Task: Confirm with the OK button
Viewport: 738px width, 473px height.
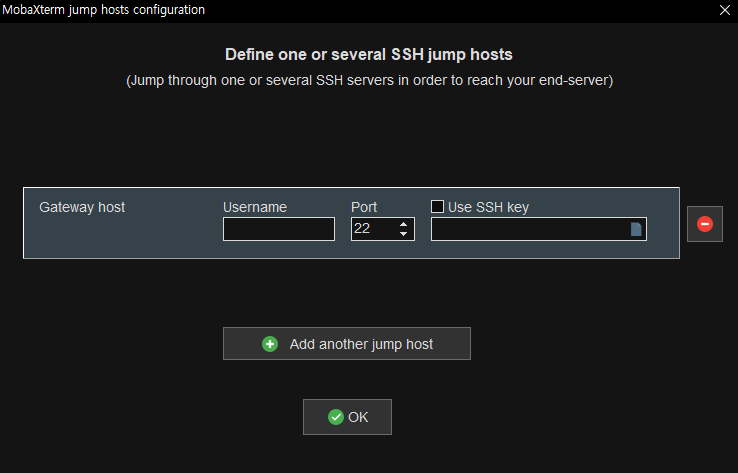Action: click(347, 417)
